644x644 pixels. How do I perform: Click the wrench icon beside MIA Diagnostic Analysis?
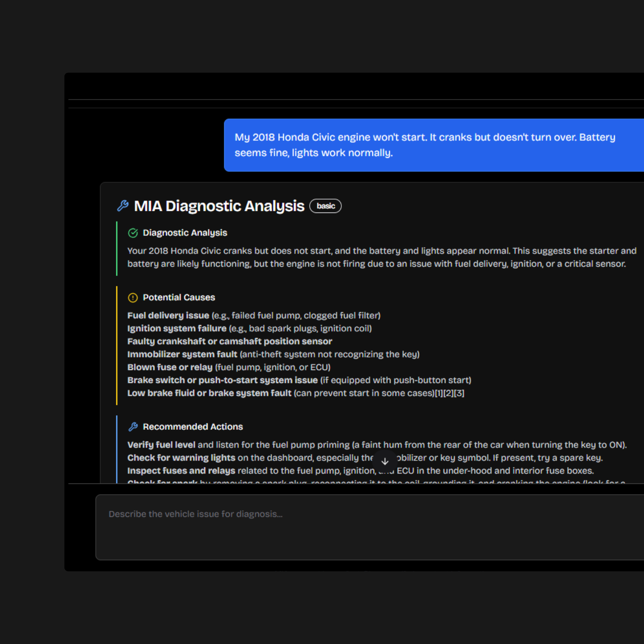[x=123, y=206]
